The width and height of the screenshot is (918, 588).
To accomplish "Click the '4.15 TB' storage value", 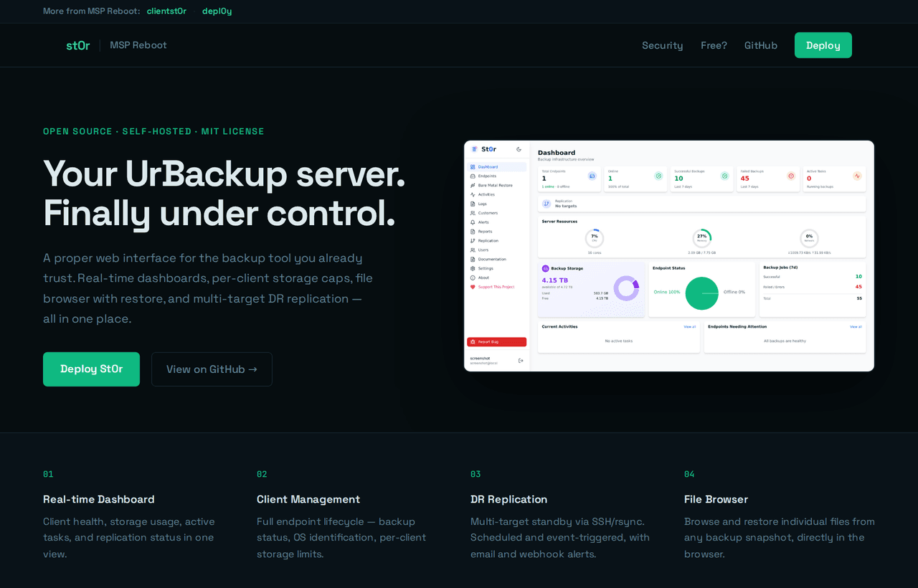I will pyautogui.click(x=555, y=280).
